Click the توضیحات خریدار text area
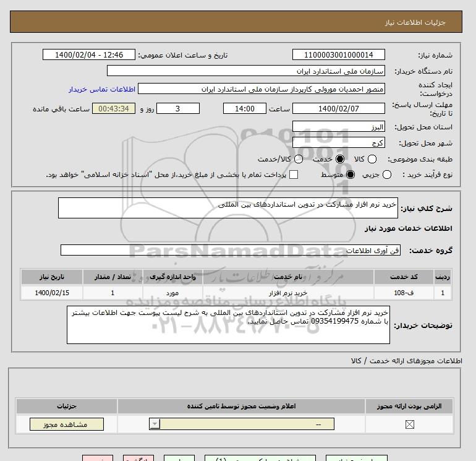This screenshot has height=461, width=476. [x=228, y=325]
